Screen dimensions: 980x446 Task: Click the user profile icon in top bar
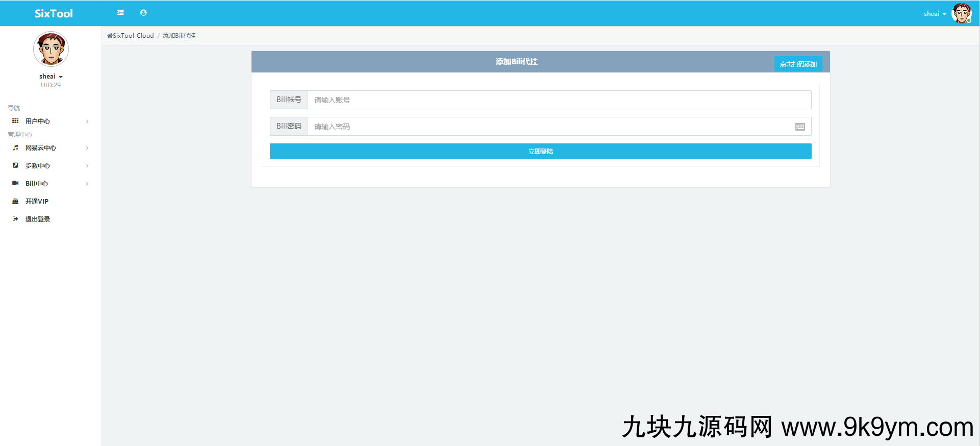tap(143, 13)
